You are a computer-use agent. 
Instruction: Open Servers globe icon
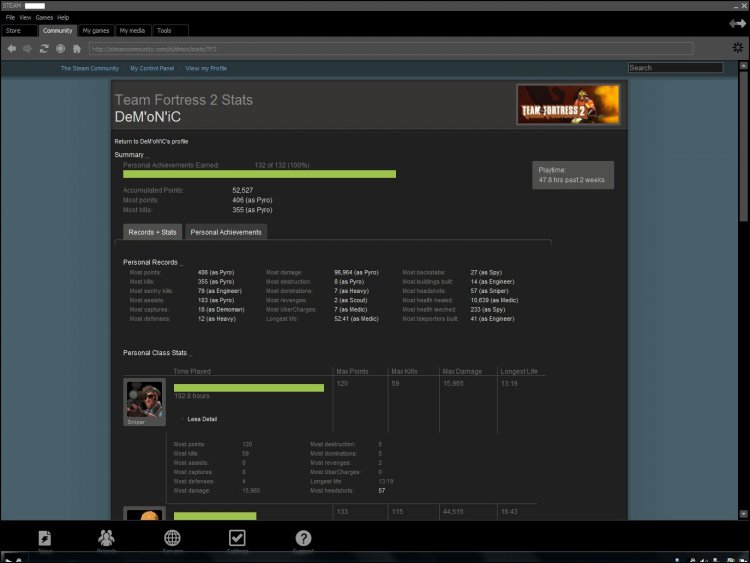[172, 538]
